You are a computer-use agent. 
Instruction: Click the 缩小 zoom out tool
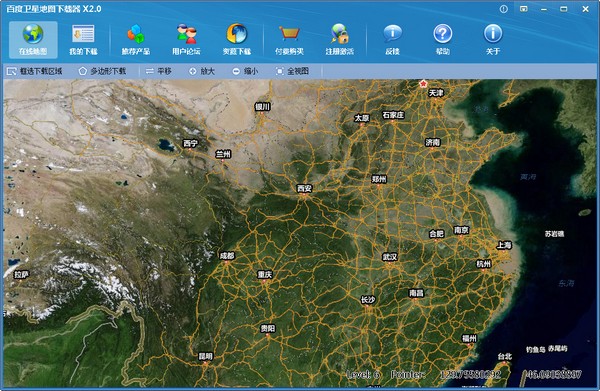(245, 71)
